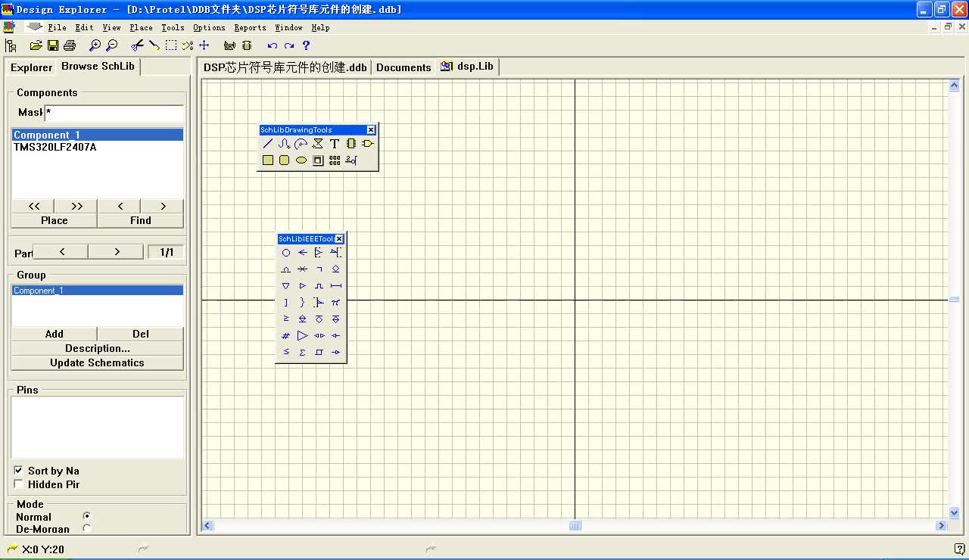Click the Select Inside Area dashed box icon
The height and width of the screenshot is (560, 969).
171,46
